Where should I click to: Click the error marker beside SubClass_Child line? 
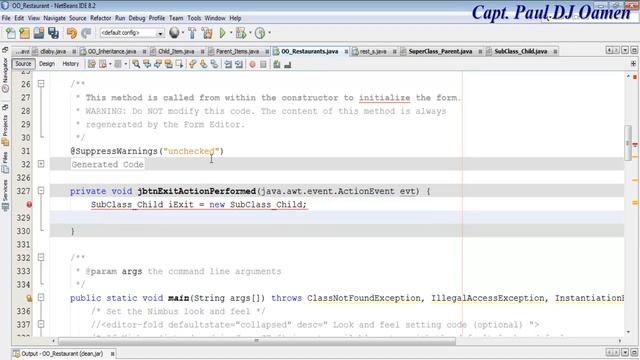(x=29, y=204)
